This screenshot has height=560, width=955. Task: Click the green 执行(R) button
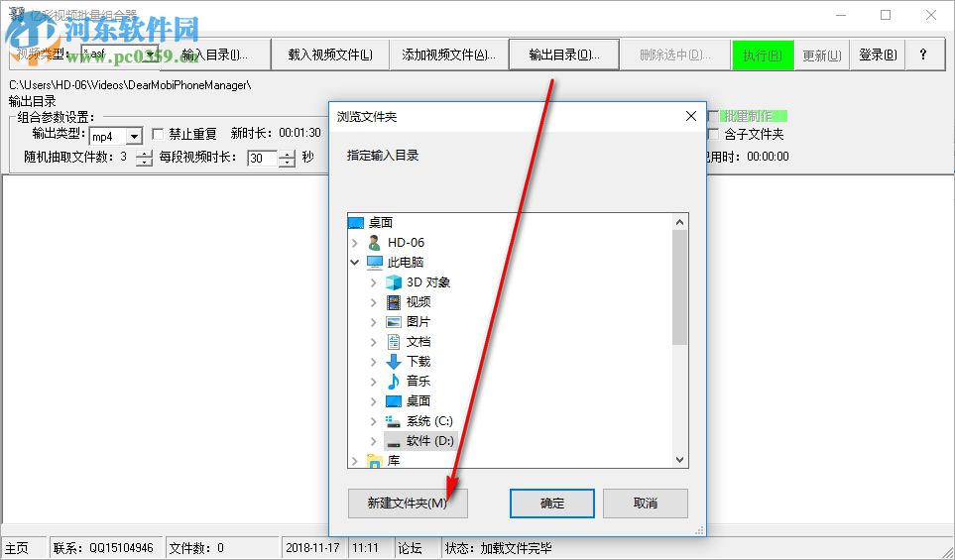763,55
